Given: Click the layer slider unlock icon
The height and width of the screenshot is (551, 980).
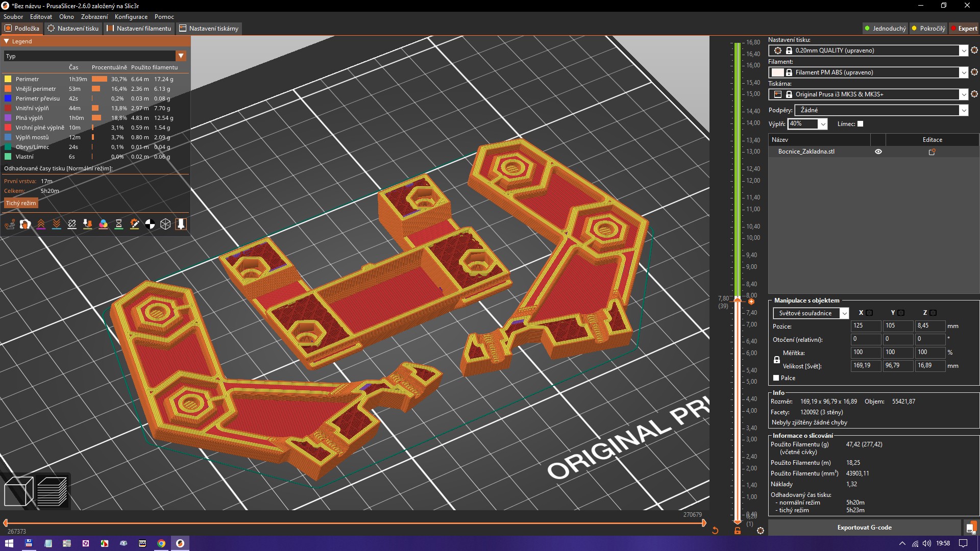Looking at the screenshot, I should pyautogui.click(x=738, y=531).
